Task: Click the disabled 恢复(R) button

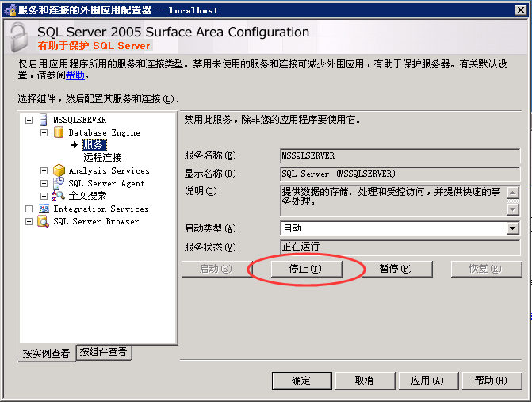Action: pos(486,269)
